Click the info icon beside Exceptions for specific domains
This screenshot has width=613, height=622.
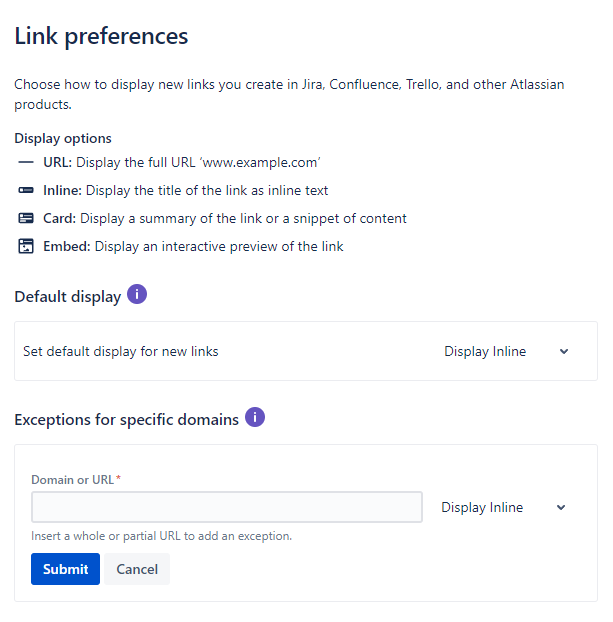[255, 418]
